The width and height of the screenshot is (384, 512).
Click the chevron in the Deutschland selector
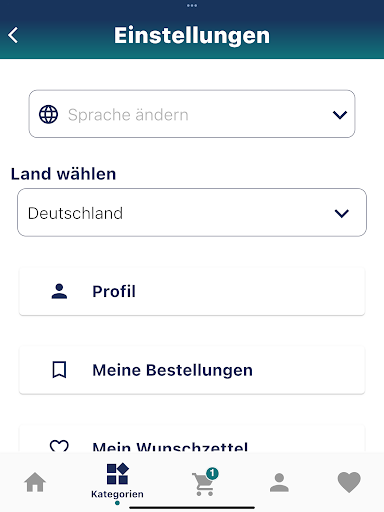(x=342, y=213)
